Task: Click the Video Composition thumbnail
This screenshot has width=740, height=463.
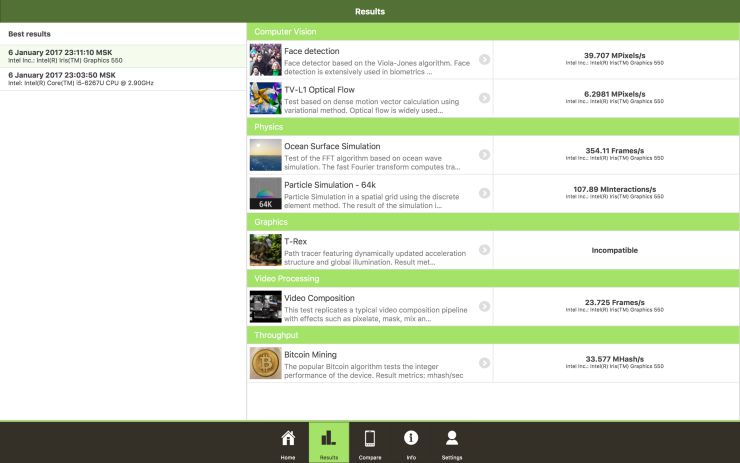Action: (x=265, y=307)
